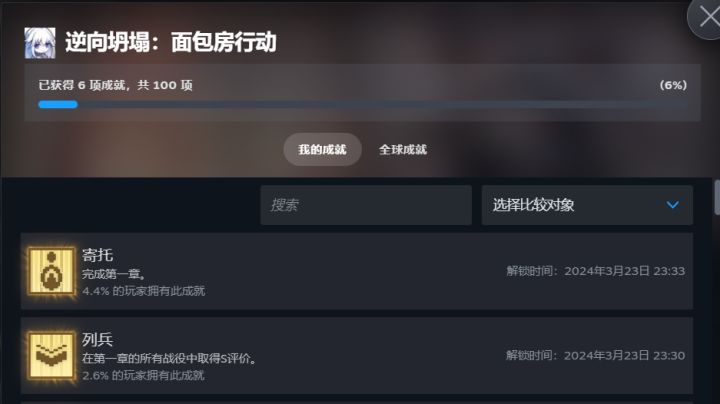720x404 pixels.
Task: Click the 寄托 achievement badge icon
Action: point(51,271)
